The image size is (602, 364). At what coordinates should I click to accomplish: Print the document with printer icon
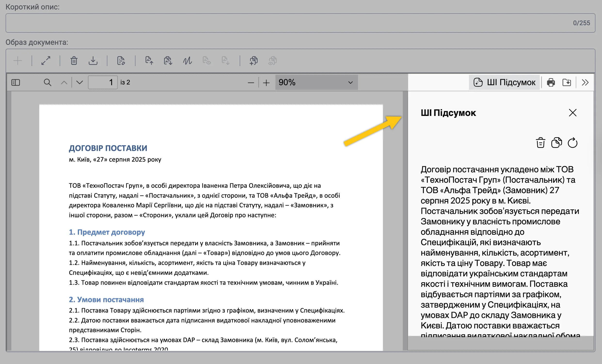pyautogui.click(x=551, y=83)
